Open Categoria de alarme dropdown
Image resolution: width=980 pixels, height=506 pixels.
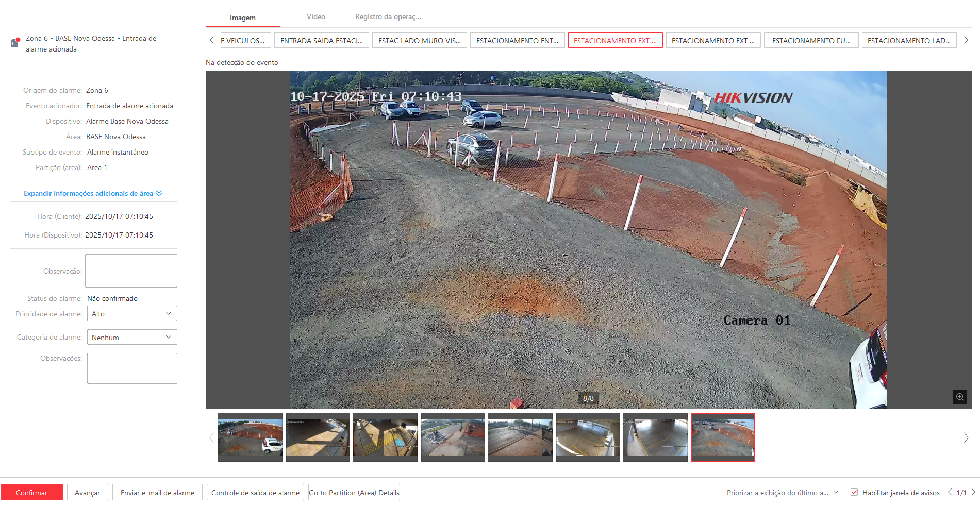(x=131, y=337)
